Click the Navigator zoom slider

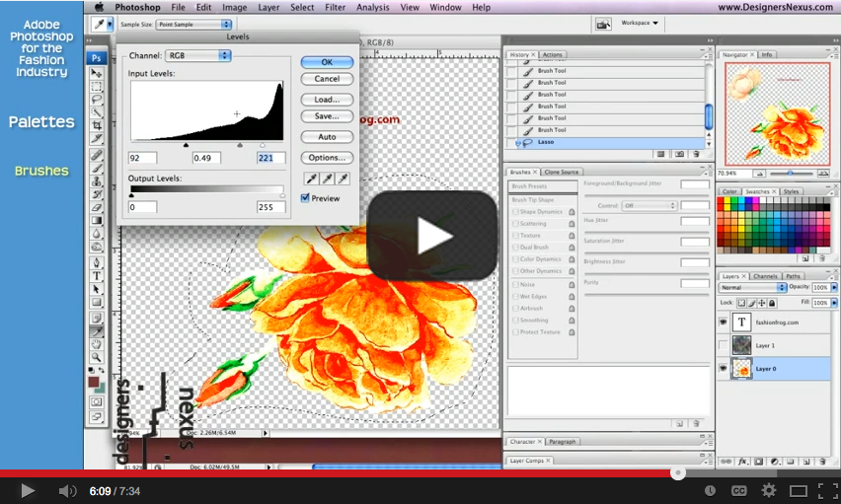pyautogui.click(x=790, y=174)
